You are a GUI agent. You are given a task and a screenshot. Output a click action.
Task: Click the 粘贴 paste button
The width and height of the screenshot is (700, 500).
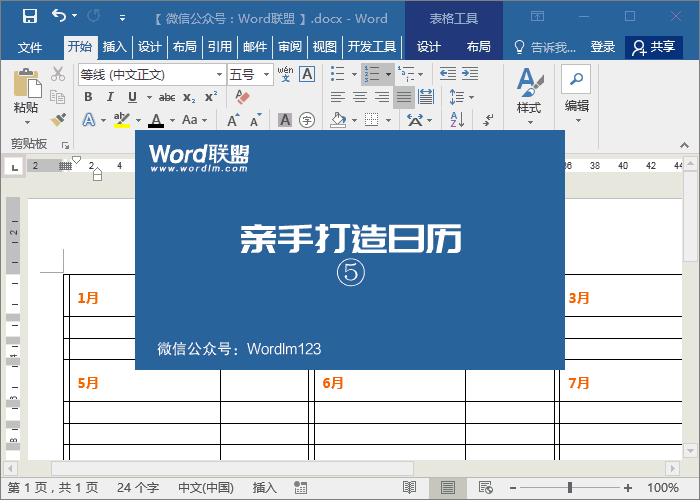pyautogui.click(x=26, y=96)
